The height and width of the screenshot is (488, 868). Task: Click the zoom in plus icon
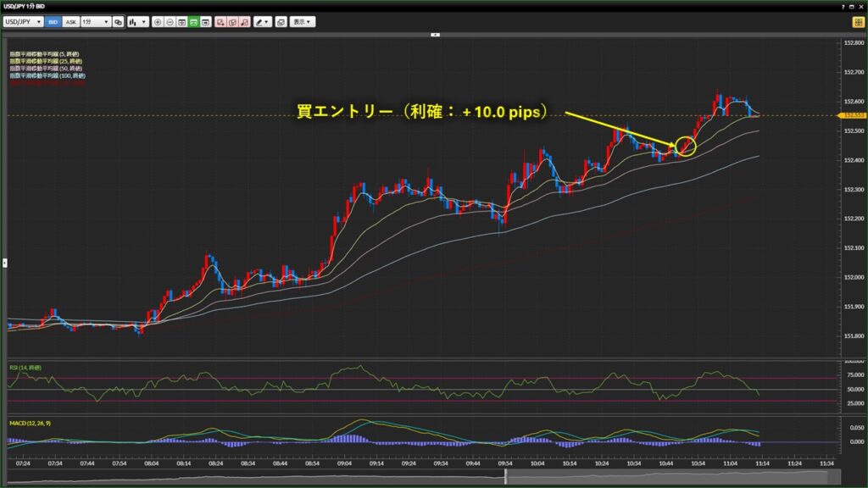159,21
